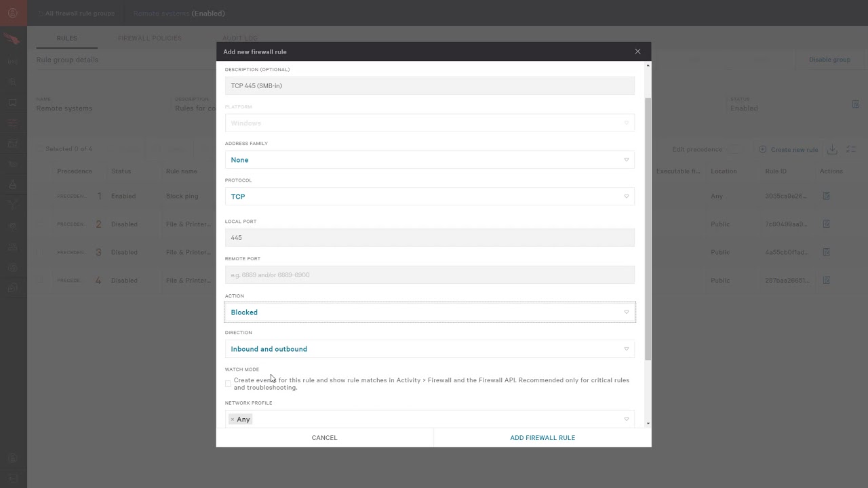Click the dialog's vertical scrollbar thumb
The width and height of the screenshot is (868, 488).
648,229
